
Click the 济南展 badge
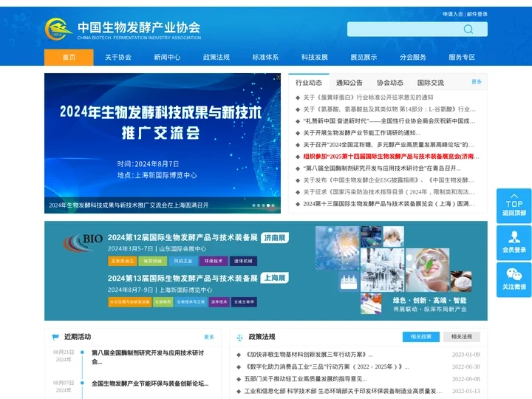(275, 237)
